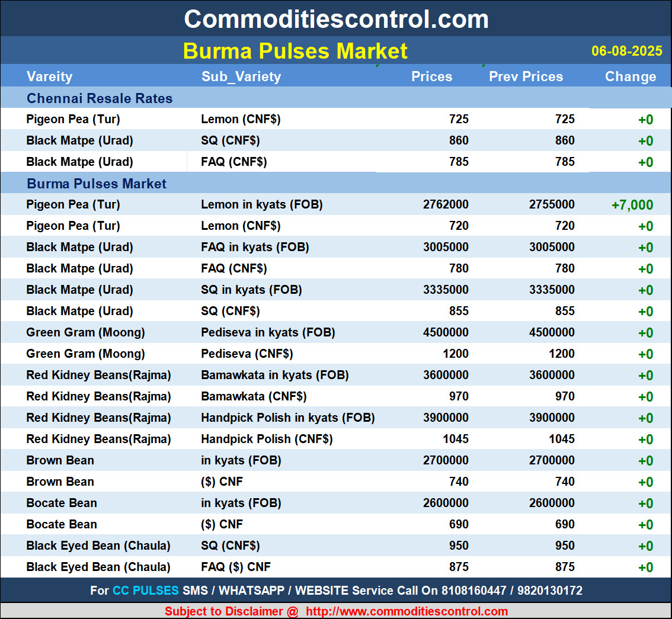
Task: Click the Prev Prices column header
Action: point(526,76)
